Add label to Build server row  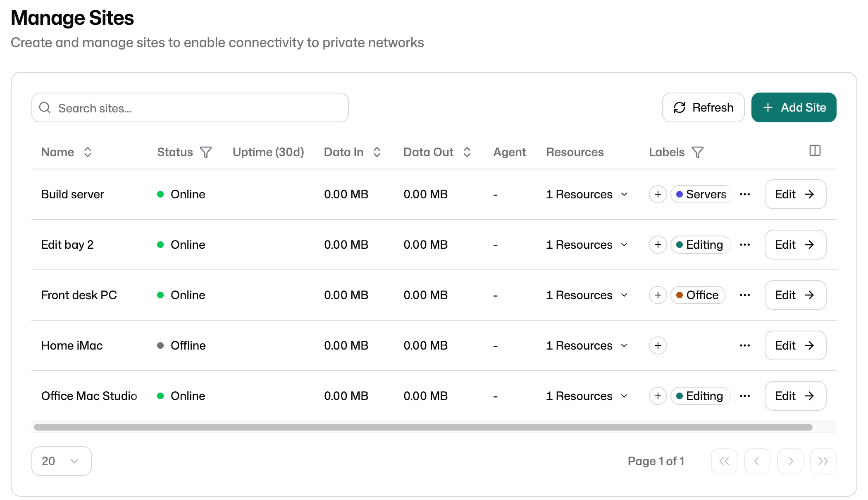[x=658, y=194]
